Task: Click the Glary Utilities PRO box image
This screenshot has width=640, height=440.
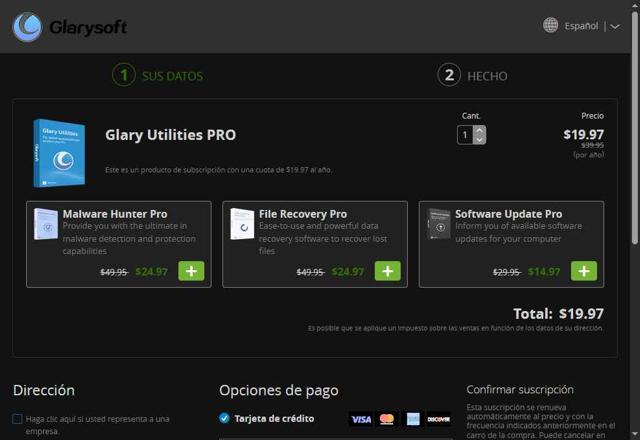Action: pyautogui.click(x=60, y=153)
